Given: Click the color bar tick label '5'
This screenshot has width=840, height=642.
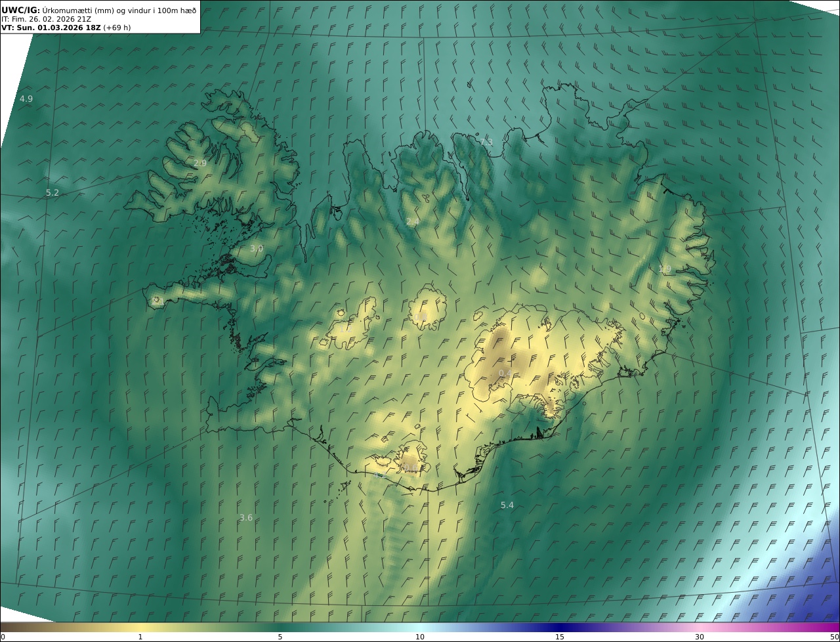Looking at the screenshot, I should [280, 637].
